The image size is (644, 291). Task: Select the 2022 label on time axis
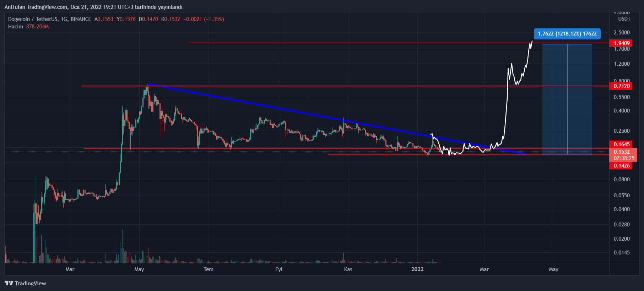pyautogui.click(x=417, y=269)
